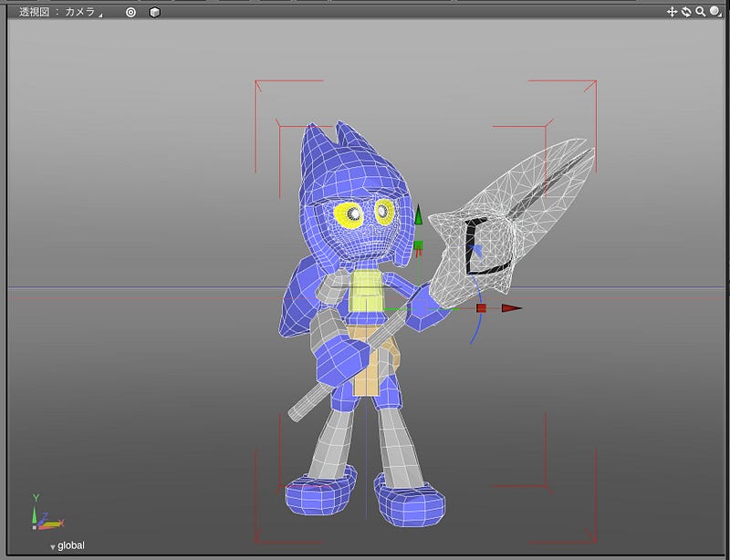Select the four-arrow pan view icon
The width and height of the screenshot is (730, 560).
672,12
